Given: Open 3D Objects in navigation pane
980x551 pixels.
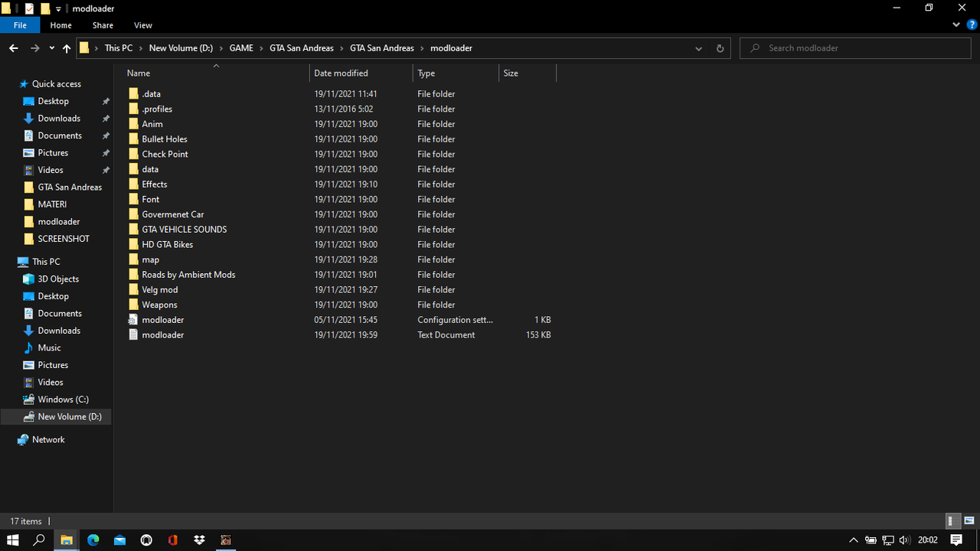Looking at the screenshot, I should click(x=58, y=279).
